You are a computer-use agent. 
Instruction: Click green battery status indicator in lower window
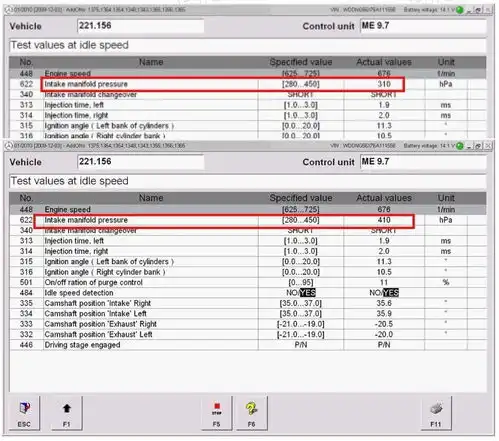[460, 146]
